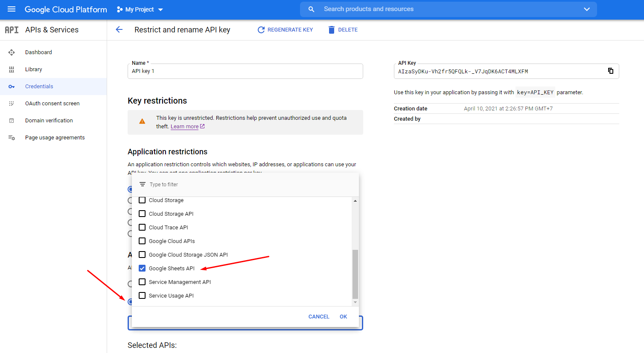Open the Learn more link about restrictions

184,126
